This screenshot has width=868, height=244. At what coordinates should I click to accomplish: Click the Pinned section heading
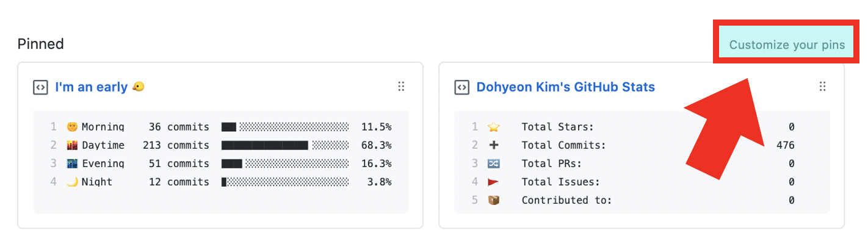click(x=41, y=44)
